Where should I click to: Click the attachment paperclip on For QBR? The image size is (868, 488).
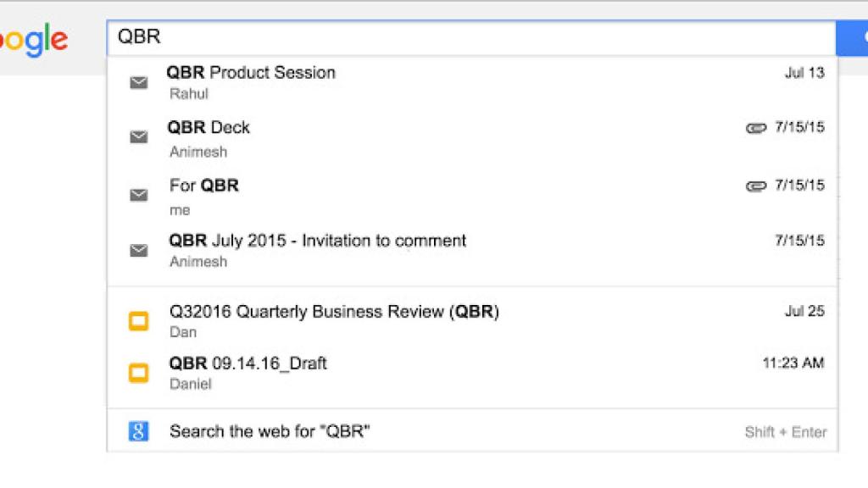(755, 186)
